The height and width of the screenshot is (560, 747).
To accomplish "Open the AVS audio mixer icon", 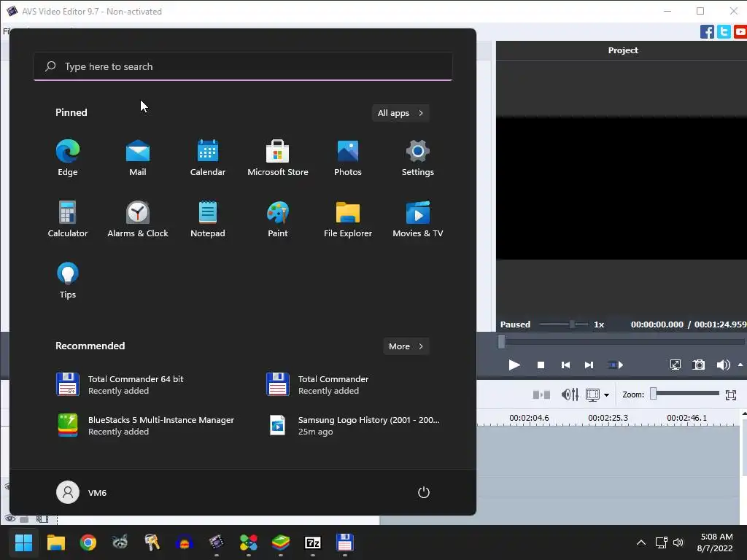I will click(x=570, y=394).
